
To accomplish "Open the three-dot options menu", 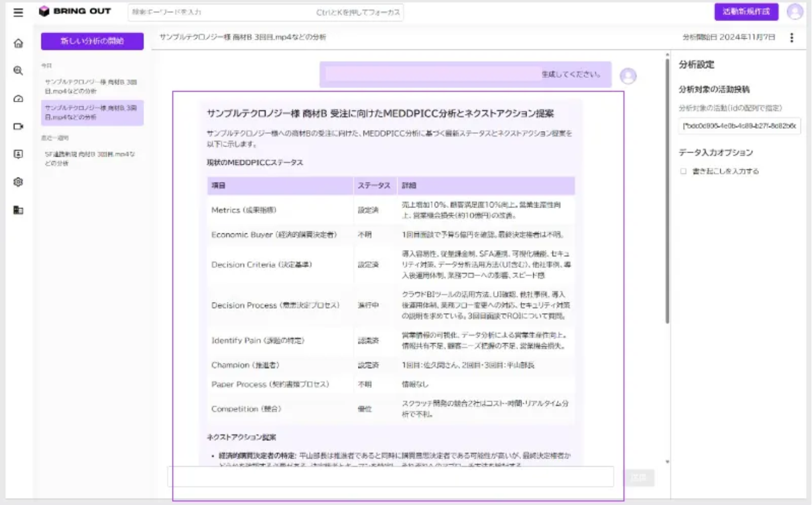I will (x=792, y=38).
